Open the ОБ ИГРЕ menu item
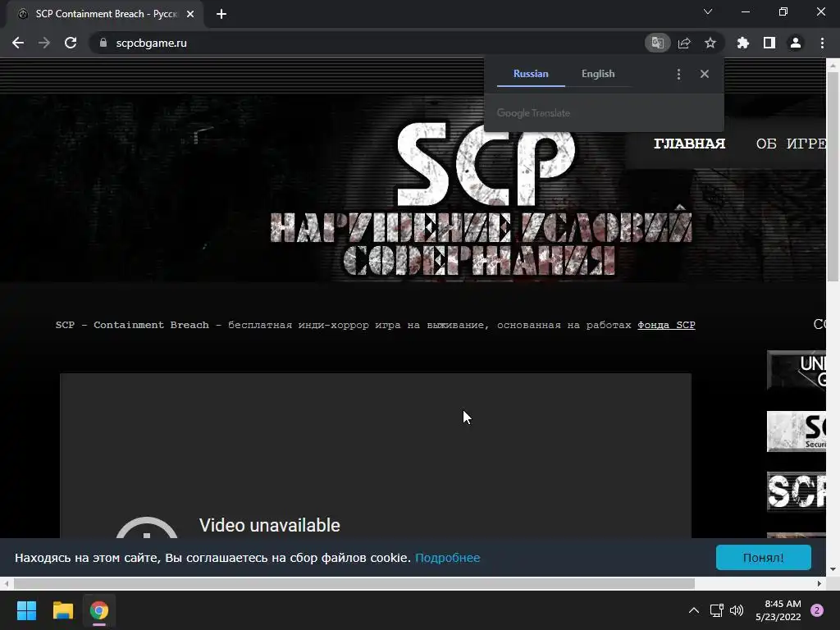Image resolution: width=840 pixels, height=630 pixels. click(791, 144)
